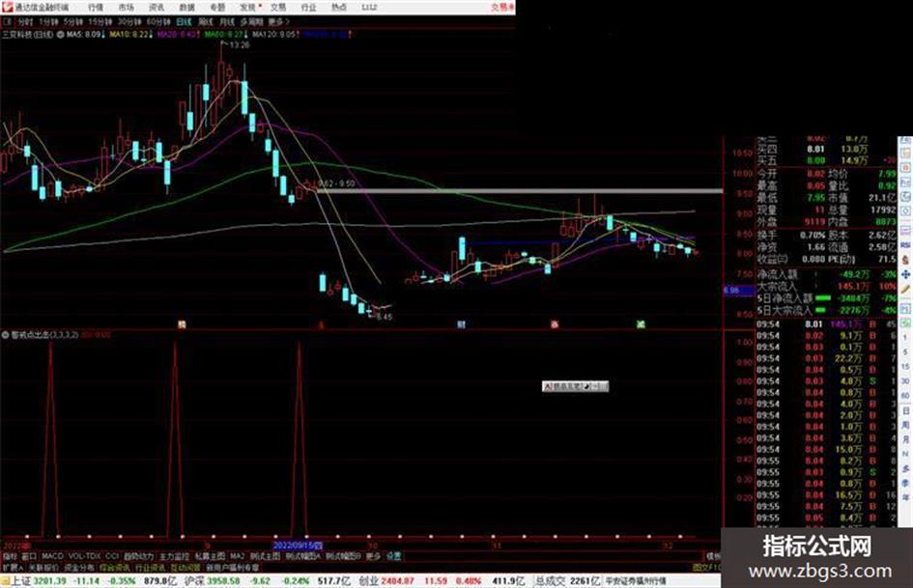Switch chart to 分时 period
Image resolution: width=913 pixels, height=588 pixels.
(x=24, y=21)
